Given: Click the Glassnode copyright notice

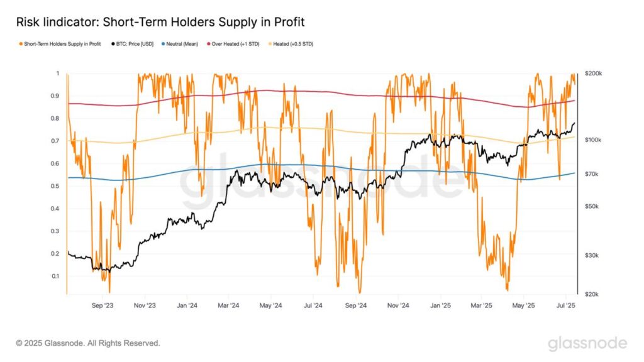Looking at the screenshot, I should [88, 343].
